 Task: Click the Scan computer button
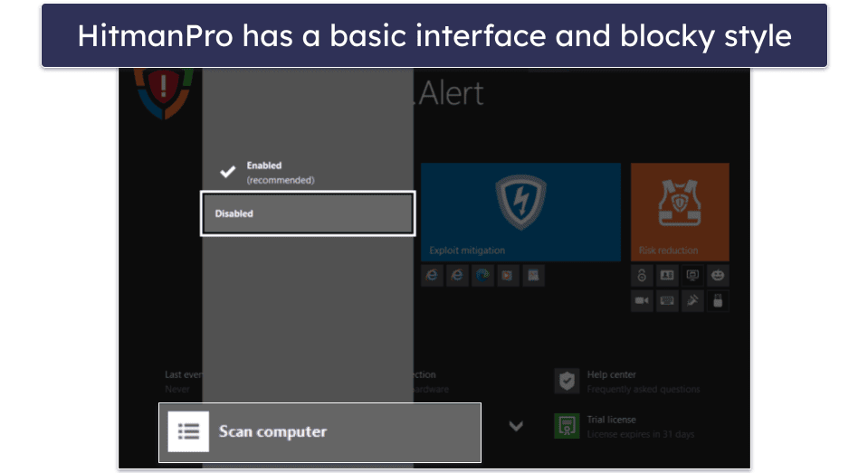(x=320, y=432)
